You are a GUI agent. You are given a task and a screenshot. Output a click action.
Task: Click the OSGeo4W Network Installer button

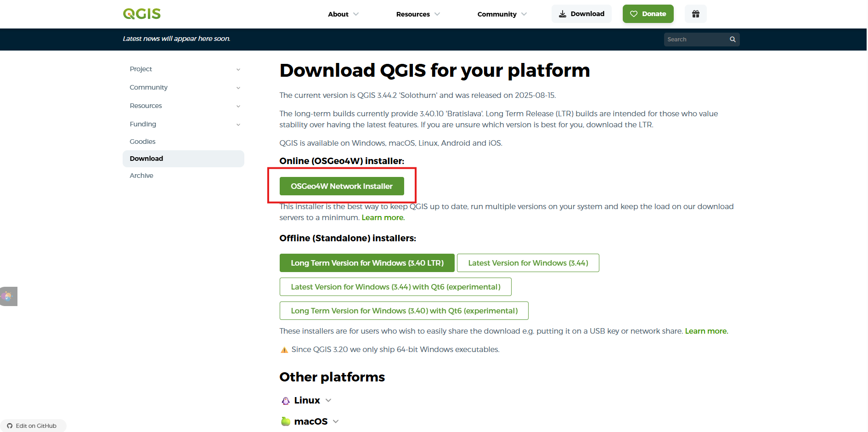click(342, 186)
